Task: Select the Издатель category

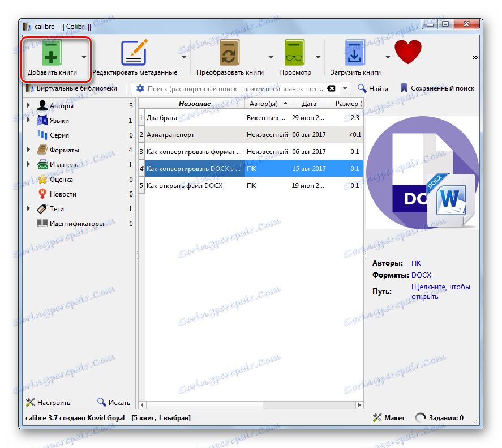Action: pyautogui.click(x=64, y=165)
